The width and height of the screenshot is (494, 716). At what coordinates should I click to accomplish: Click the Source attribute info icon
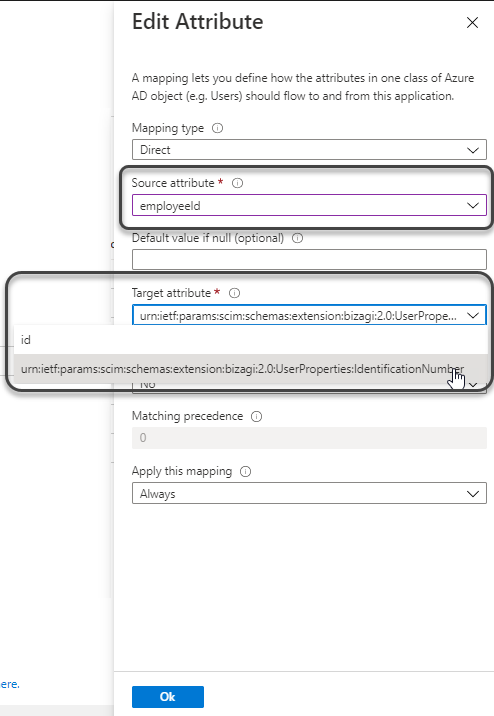[237, 183]
